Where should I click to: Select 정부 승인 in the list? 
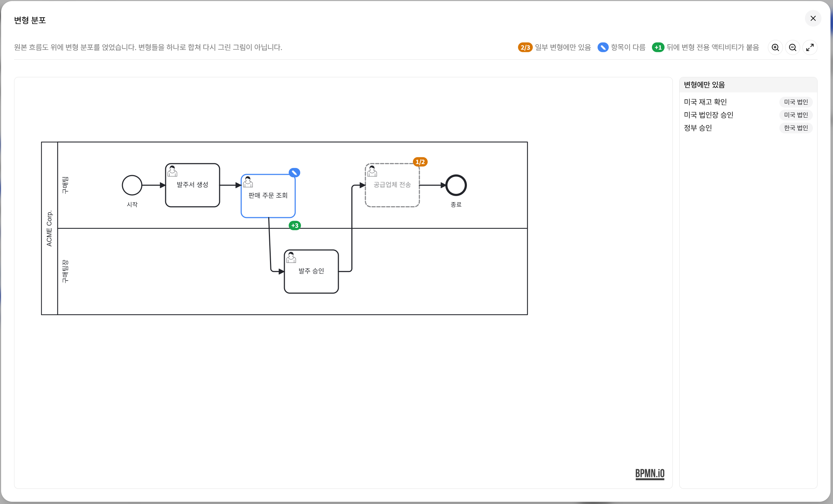748,128
